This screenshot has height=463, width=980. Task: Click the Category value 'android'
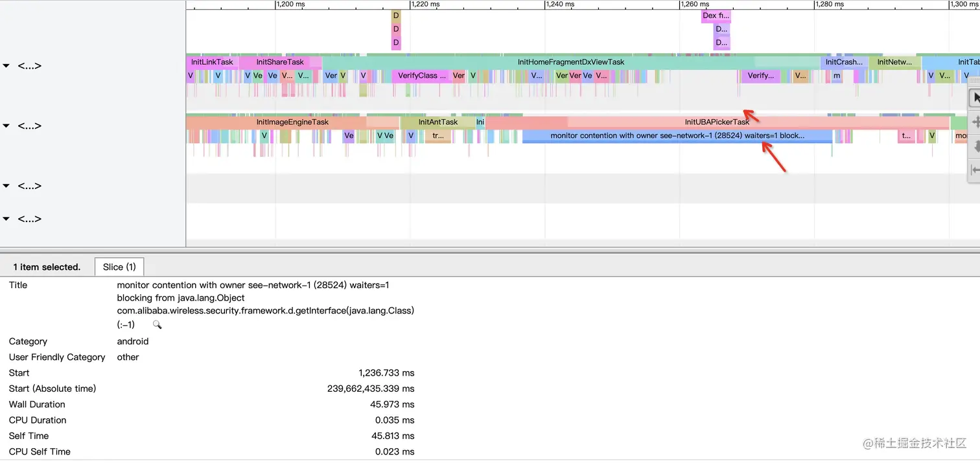click(x=133, y=341)
